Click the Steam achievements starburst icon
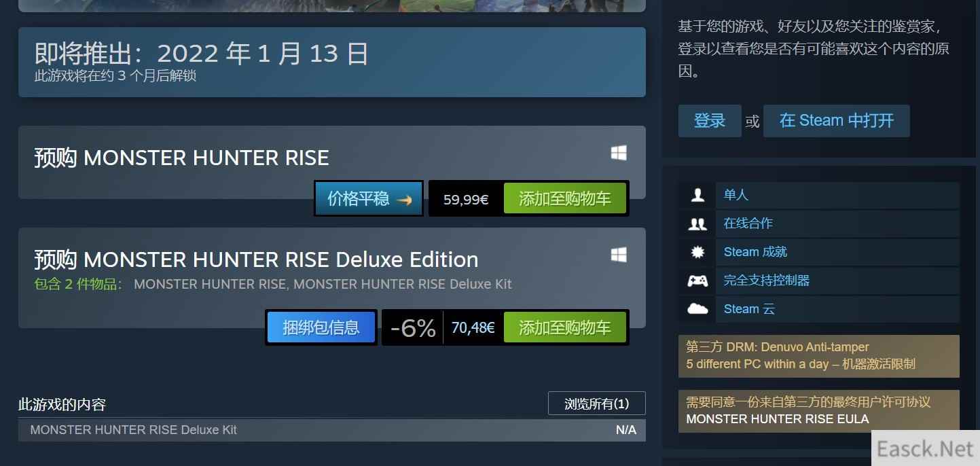Image resolution: width=980 pixels, height=466 pixels. (697, 252)
